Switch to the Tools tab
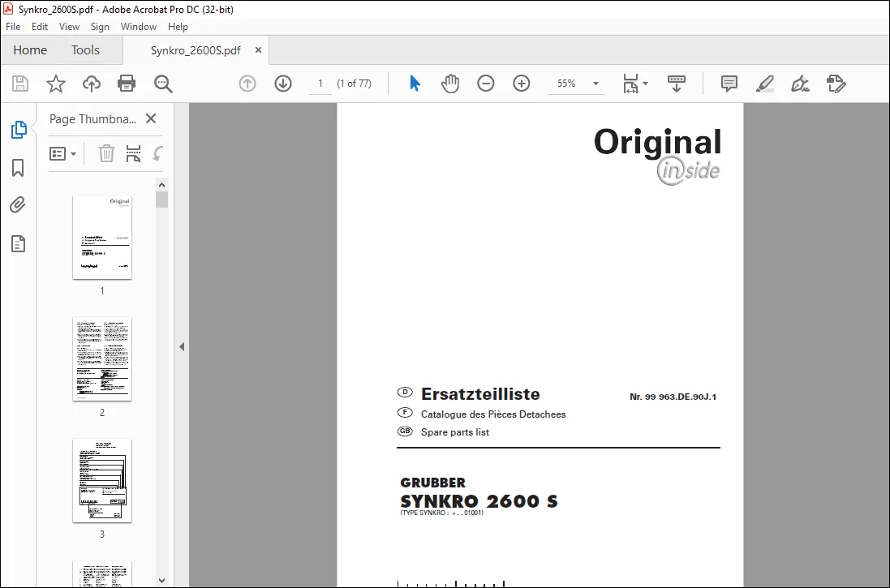Image resolution: width=890 pixels, height=588 pixels. 85,50
